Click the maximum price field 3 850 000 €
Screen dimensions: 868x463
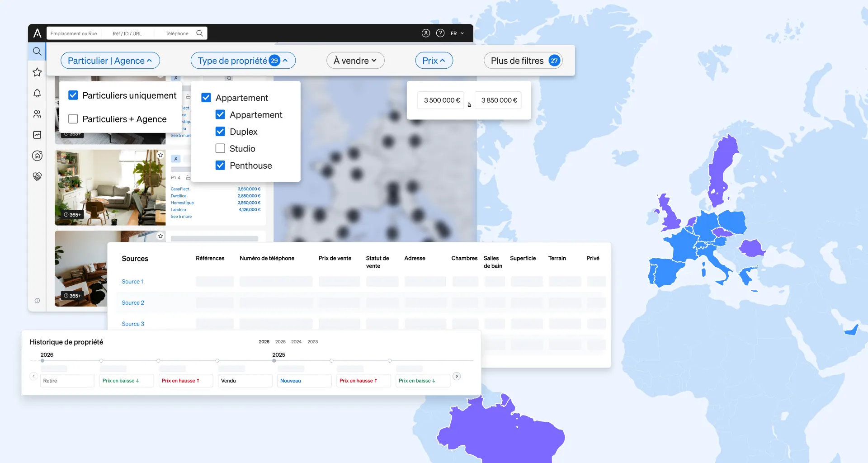coord(499,100)
